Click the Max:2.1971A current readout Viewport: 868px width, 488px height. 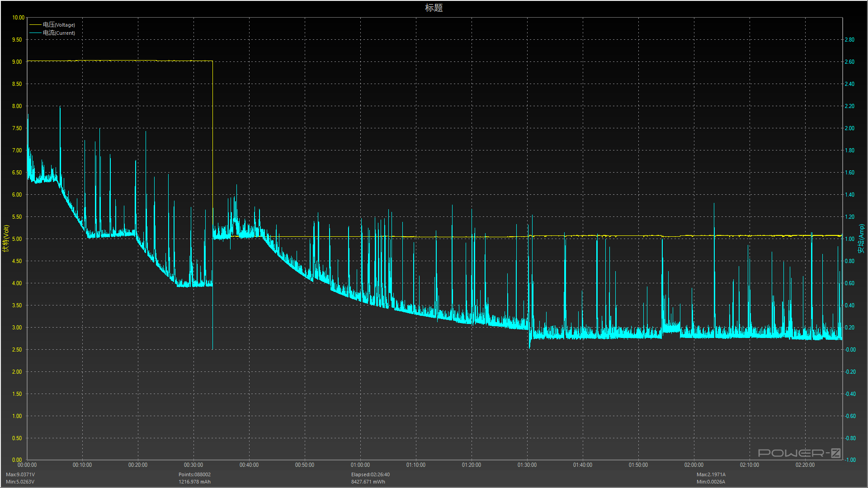click(x=711, y=474)
